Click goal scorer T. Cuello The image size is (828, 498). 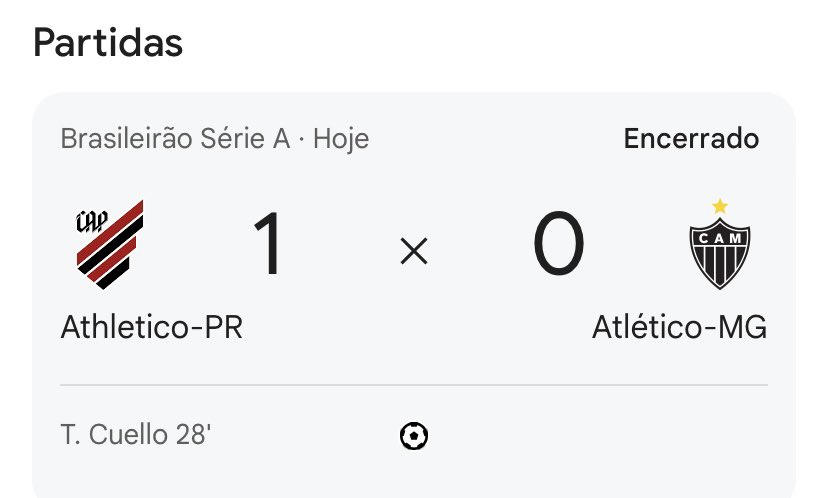108,436
